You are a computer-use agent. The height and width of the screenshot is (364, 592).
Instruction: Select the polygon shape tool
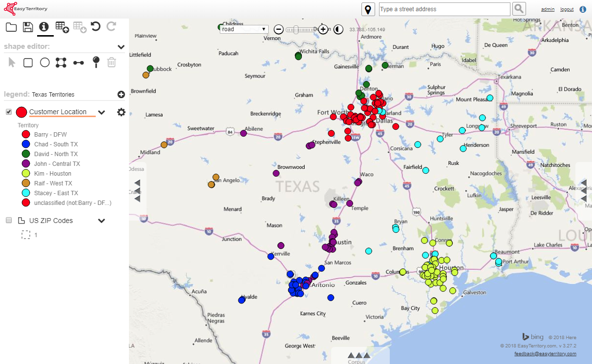[61, 62]
